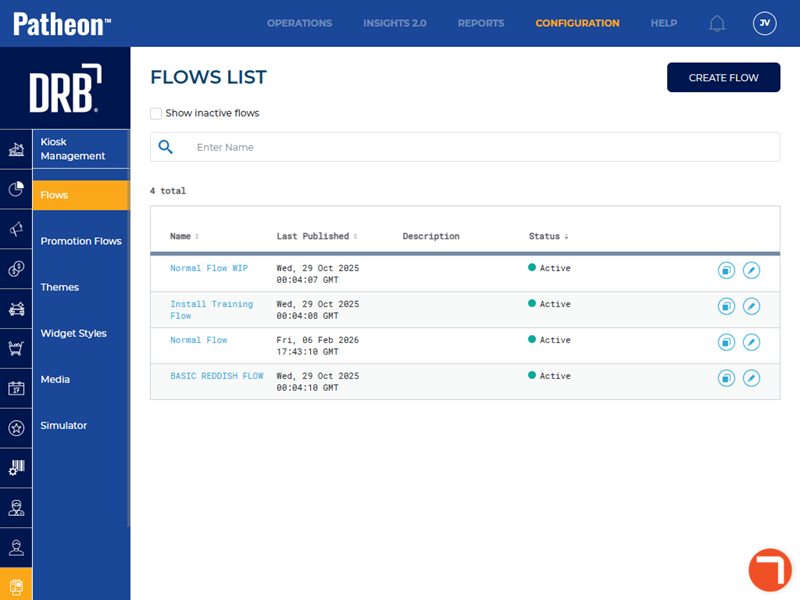Switch to Promotion Flows in sidebar
The image size is (800, 600).
81,241
